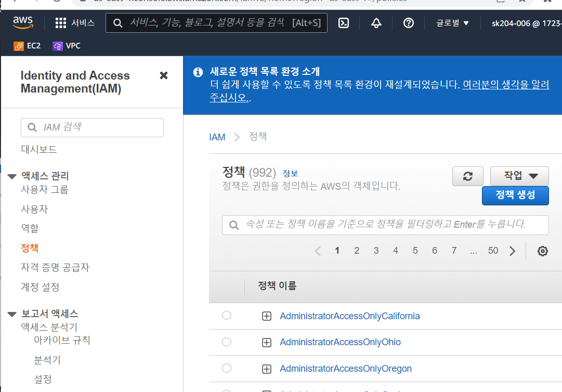Go to policies page 5
562x392 pixels.
[x=415, y=251]
